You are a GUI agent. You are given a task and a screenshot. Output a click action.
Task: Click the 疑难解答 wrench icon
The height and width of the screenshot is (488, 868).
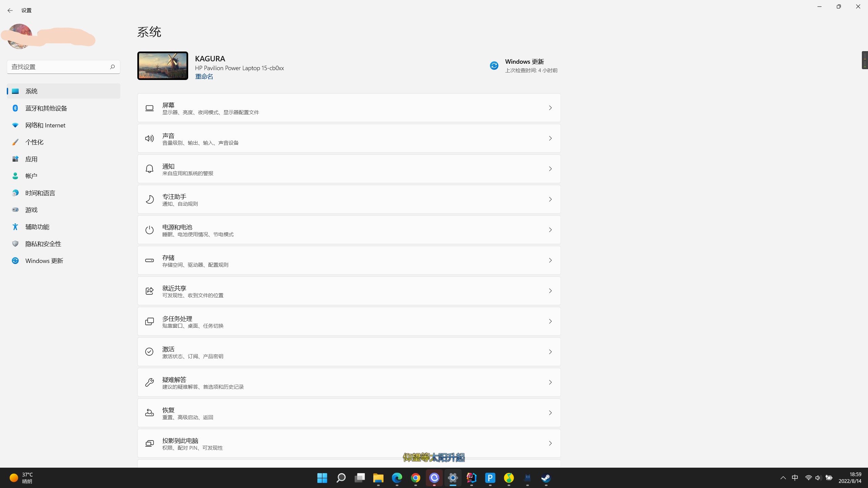tap(150, 382)
